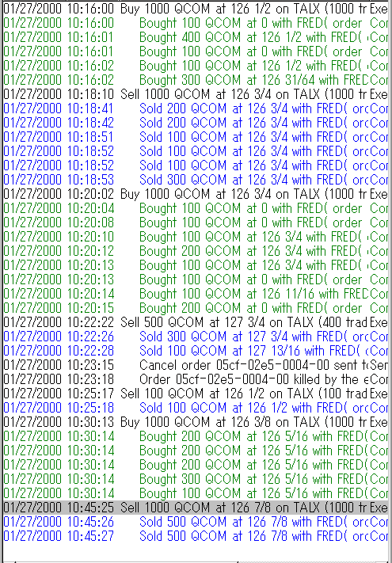Click the Bought 100 QCOM at 126 11/16 row
This screenshot has height=563, width=392.
196,294
